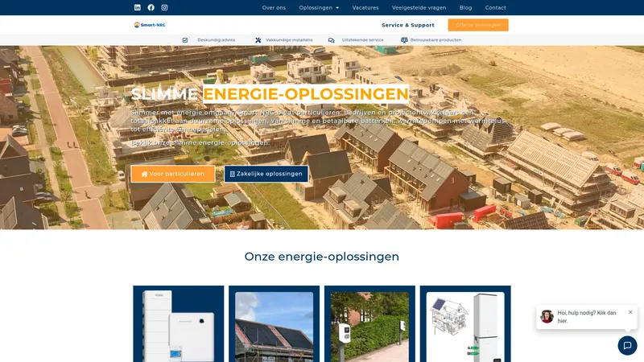Expand the Oplossingen dropdown menu

click(319, 7)
